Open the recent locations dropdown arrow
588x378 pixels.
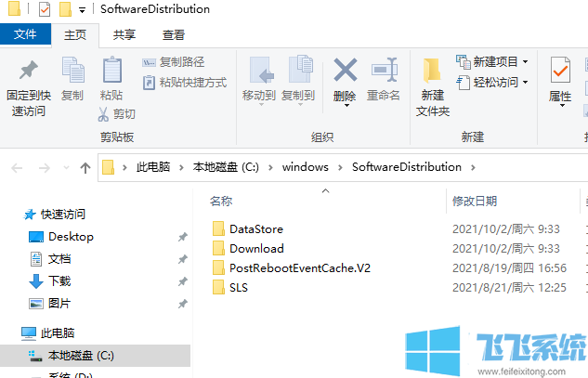[x=66, y=167]
